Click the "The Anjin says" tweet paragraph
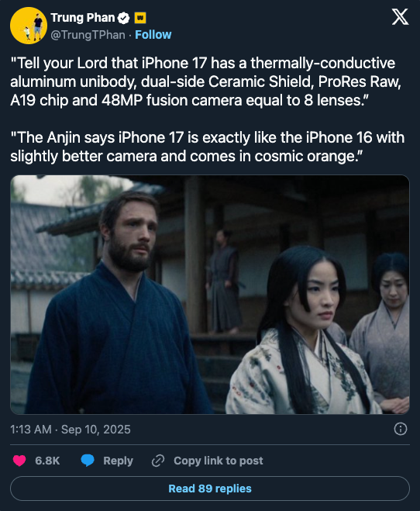The width and height of the screenshot is (420, 511). tap(207, 147)
